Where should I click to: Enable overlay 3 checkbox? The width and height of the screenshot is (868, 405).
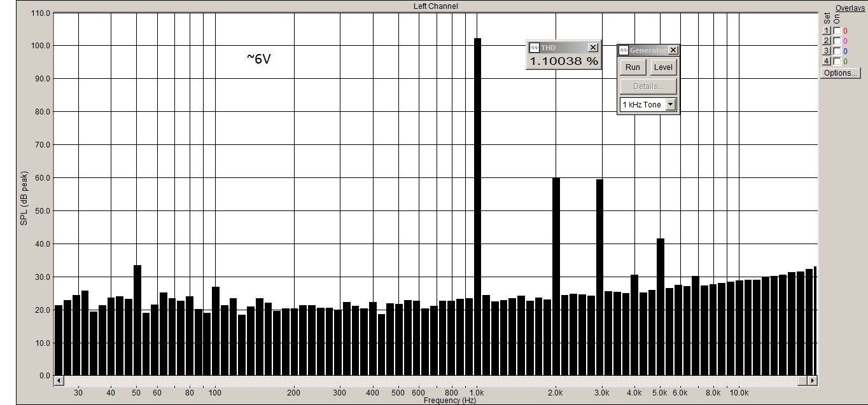[837, 51]
